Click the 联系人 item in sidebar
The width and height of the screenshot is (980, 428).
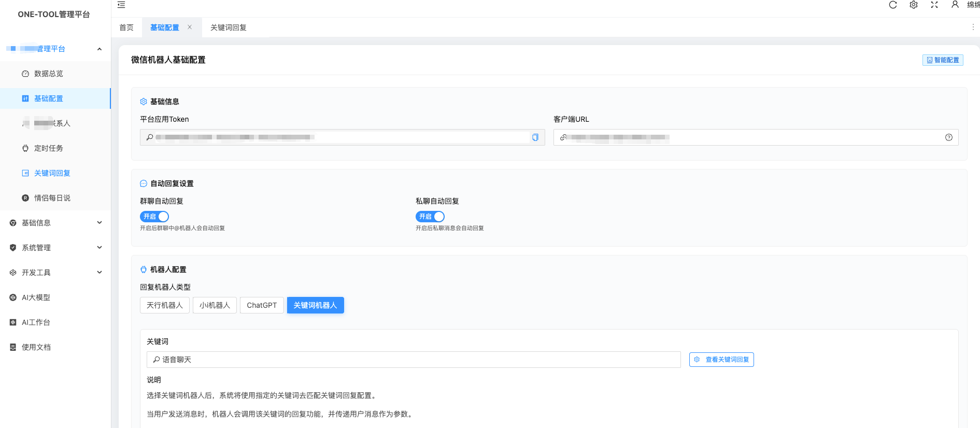tap(55, 123)
